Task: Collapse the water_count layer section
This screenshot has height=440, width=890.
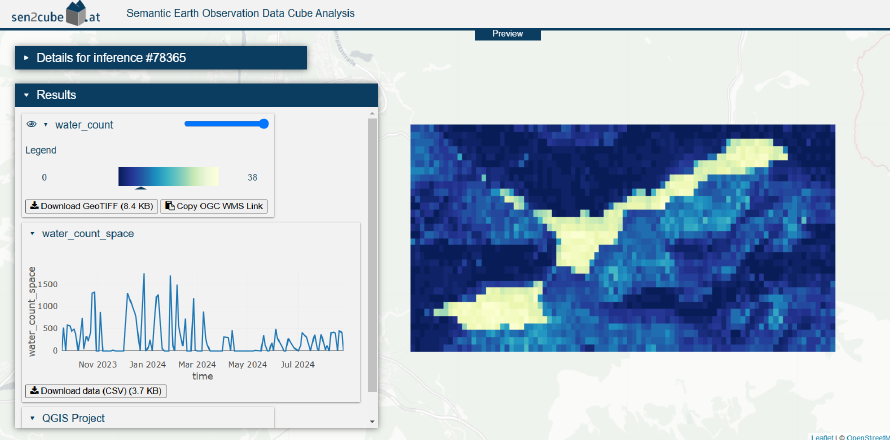Action: point(46,125)
